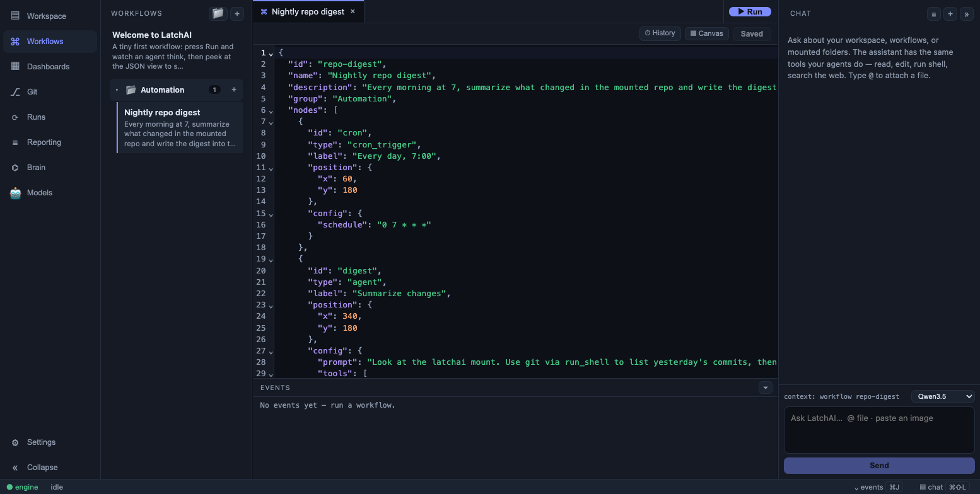
Task: Focus the Ask LatchAI chat input
Action: (879, 430)
